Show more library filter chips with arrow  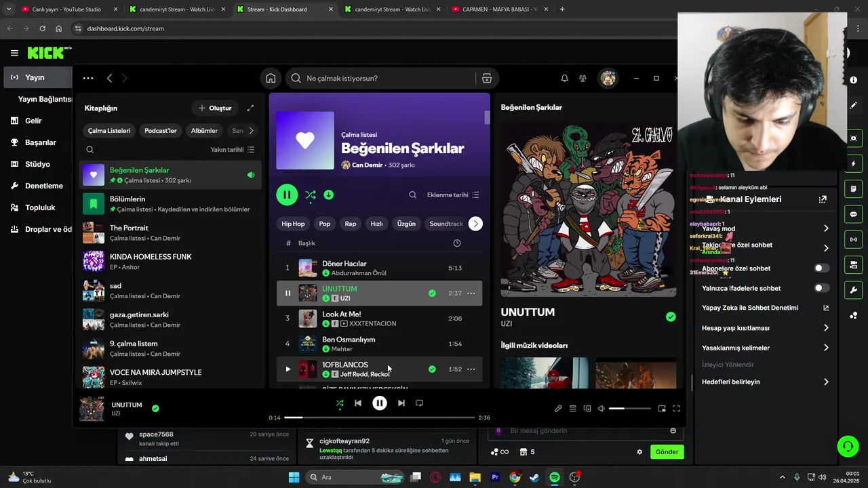click(251, 131)
